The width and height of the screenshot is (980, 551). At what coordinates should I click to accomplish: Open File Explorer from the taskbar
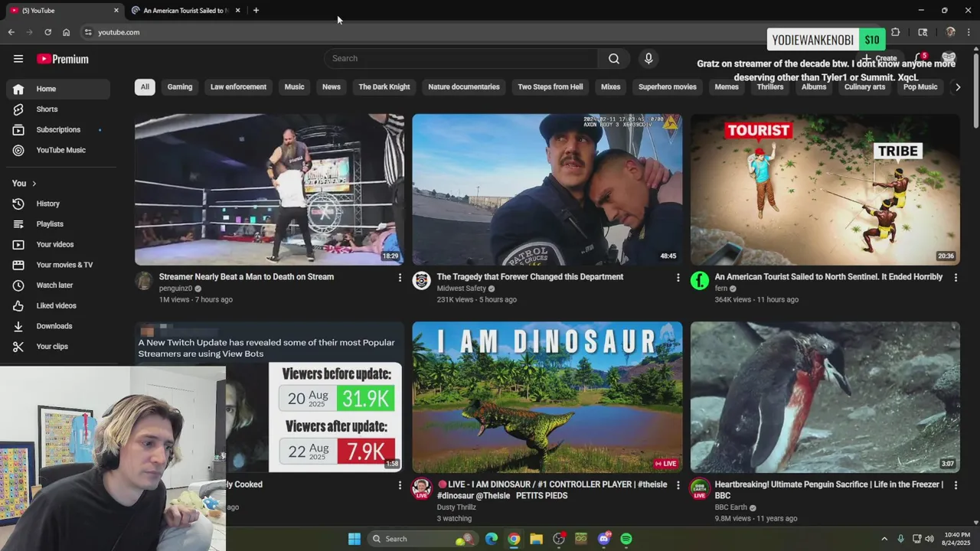pos(536,539)
